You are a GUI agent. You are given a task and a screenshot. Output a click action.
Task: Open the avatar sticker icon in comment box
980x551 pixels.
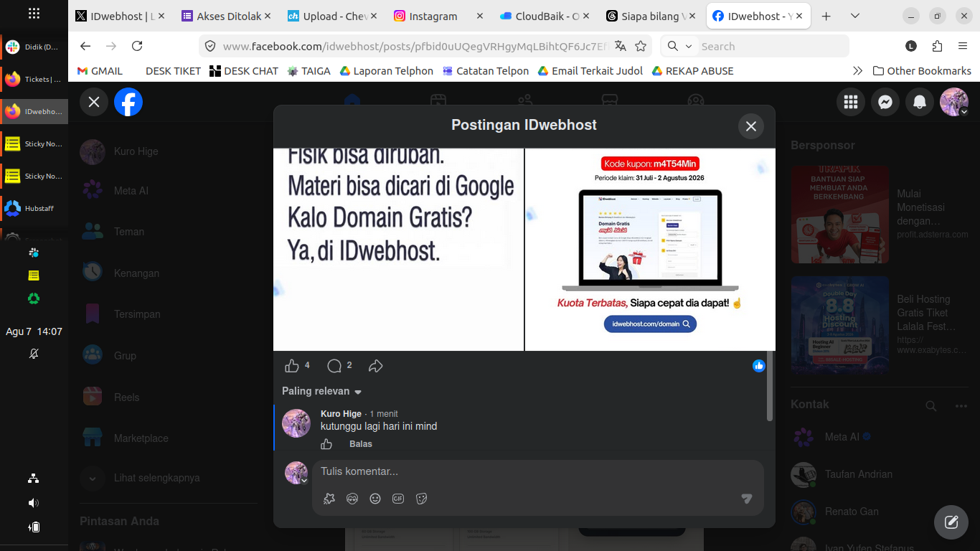[352, 499]
